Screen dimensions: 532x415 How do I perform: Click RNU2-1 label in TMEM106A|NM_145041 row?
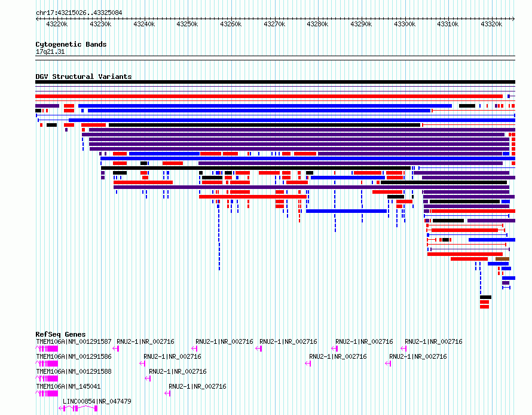[197, 386]
